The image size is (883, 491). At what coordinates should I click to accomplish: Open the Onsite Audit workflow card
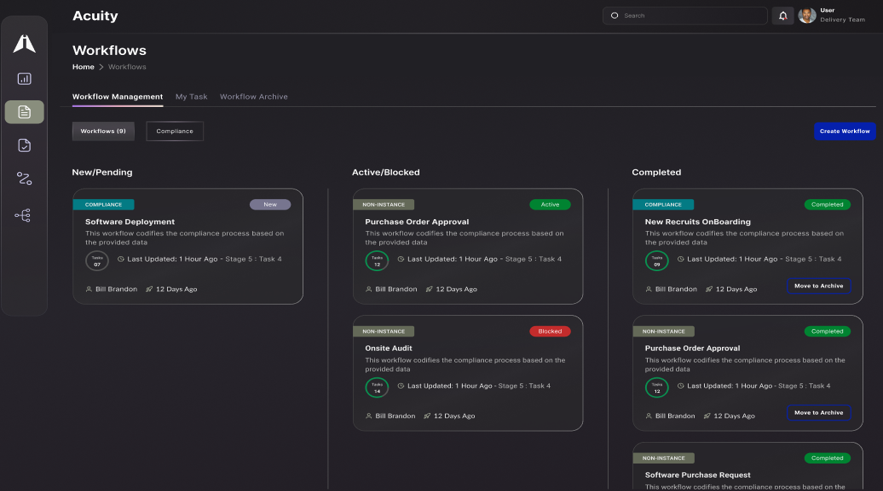pos(467,373)
